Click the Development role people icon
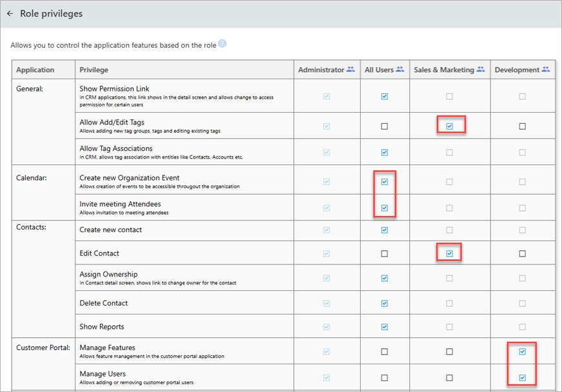This screenshot has width=562, height=392. coord(545,69)
